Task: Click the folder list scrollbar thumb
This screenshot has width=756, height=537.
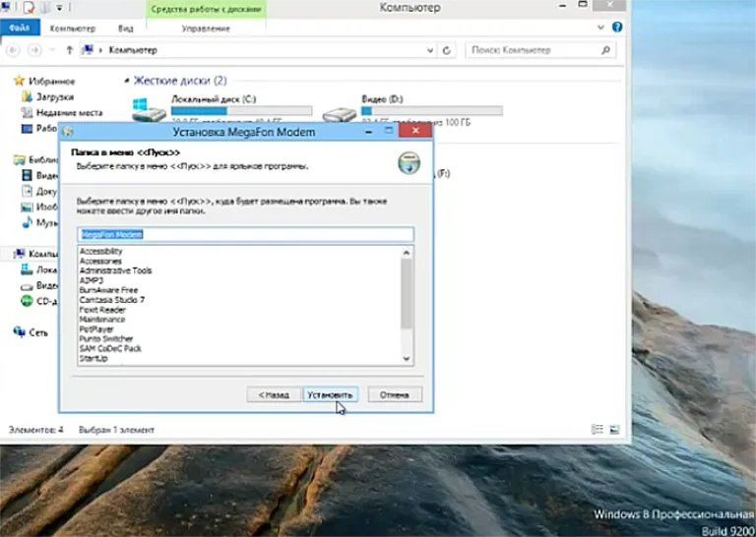Action: (407, 293)
